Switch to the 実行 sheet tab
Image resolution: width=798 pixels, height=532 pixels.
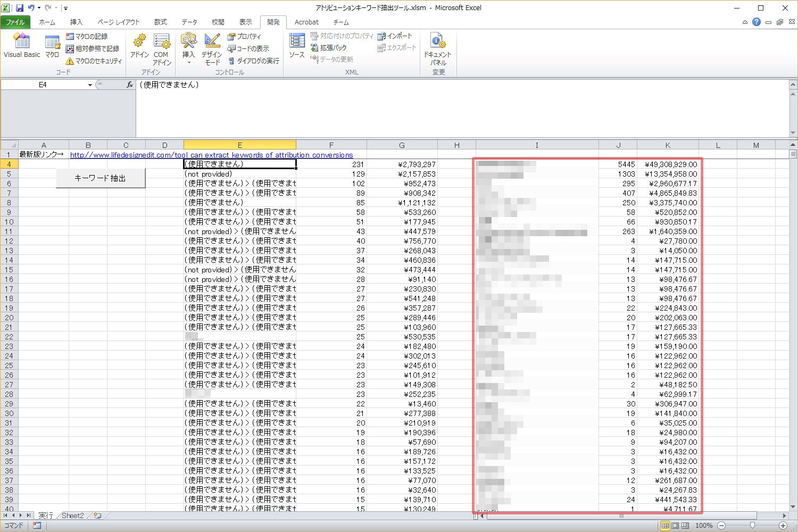[46, 516]
